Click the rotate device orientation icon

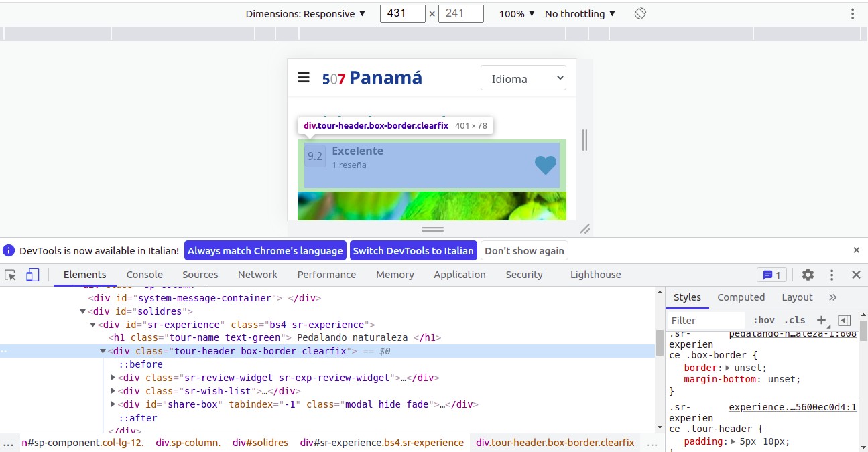(640, 13)
